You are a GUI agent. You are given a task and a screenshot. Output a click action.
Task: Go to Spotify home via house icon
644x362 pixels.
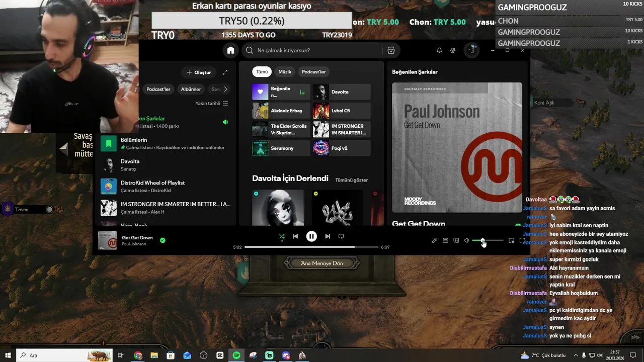click(x=230, y=50)
